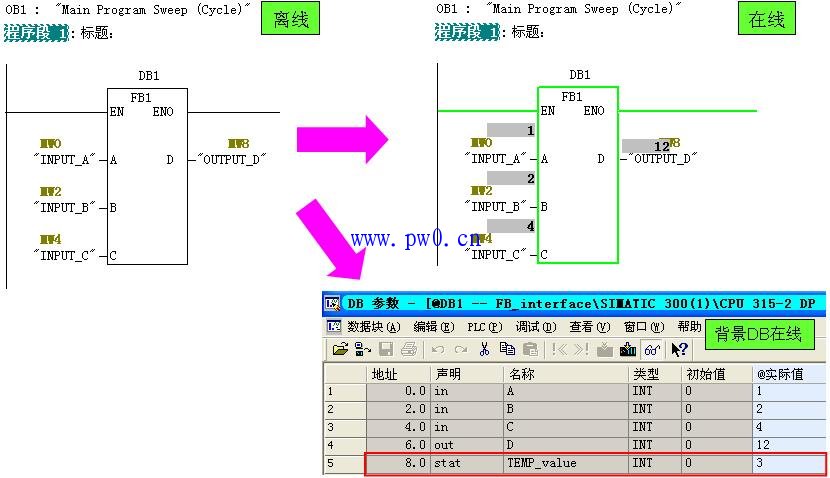The width and height of the screenshot is (830, 478).
Task: Click the Save diskette toolbar icon
Action: coord(383,349)
